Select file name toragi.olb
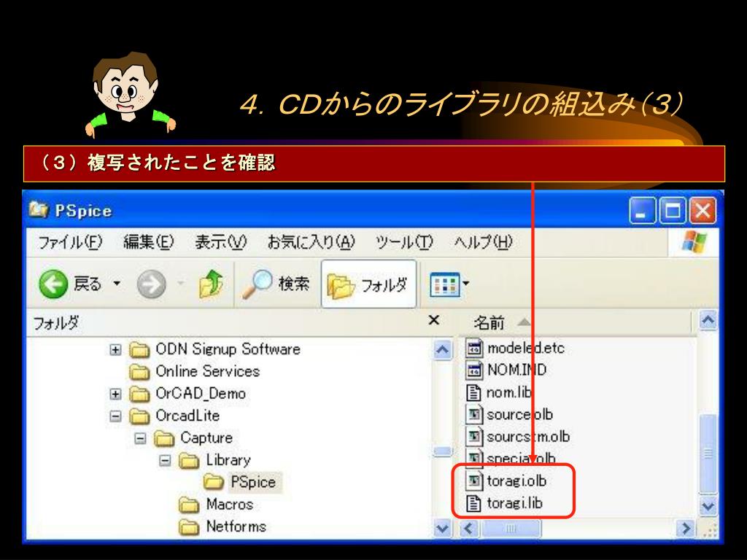This screenshot has width=747, height=560. (x=516, y=481)
